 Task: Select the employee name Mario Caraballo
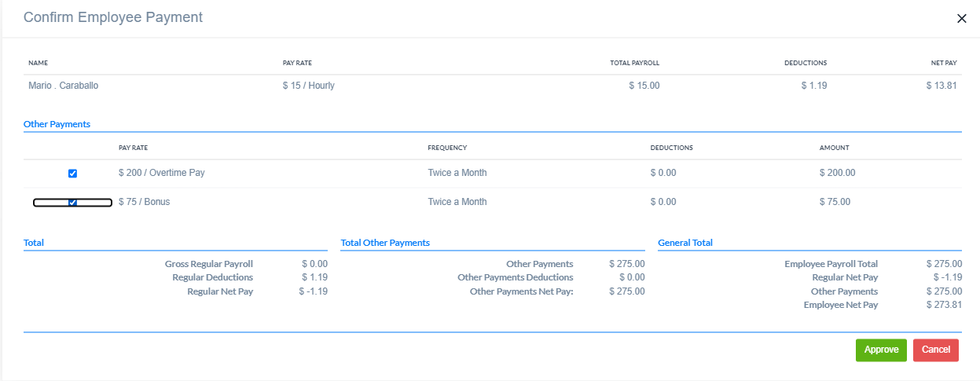click(63, 86)
